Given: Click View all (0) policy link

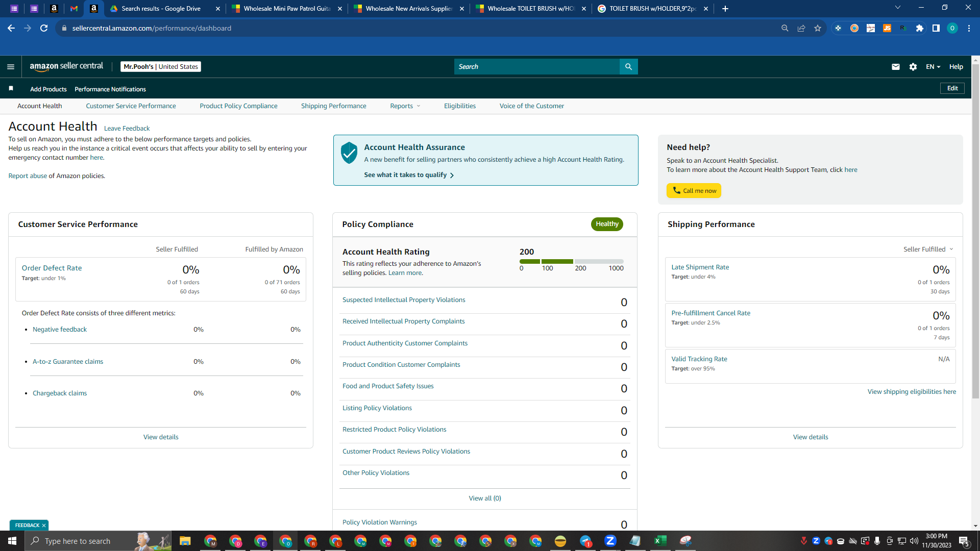Looking at the screenshot, I should pyautogui.click(x=485, y=498).
